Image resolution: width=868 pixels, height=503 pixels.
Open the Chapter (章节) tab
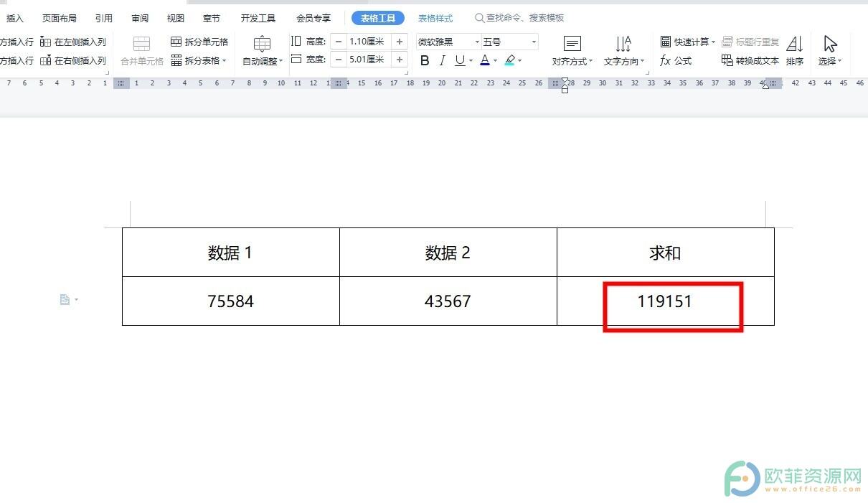coord(212,18)
